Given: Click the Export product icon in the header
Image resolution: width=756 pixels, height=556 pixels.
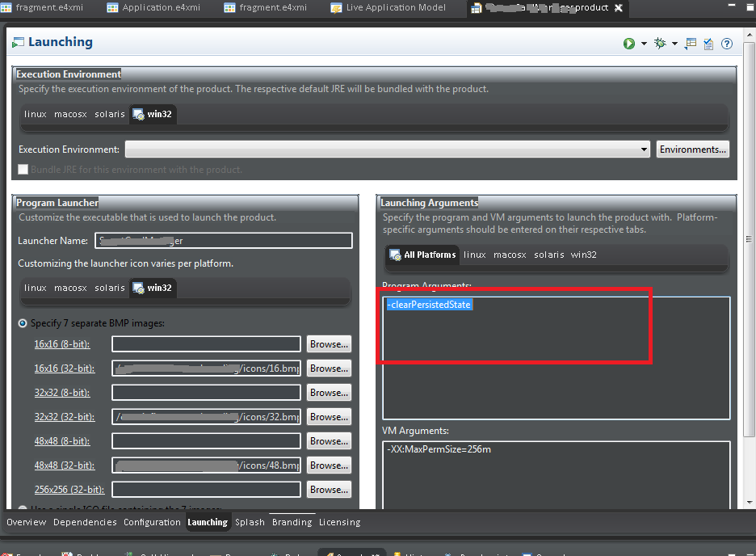Looking at the screenshot, I should pos(691,44).
